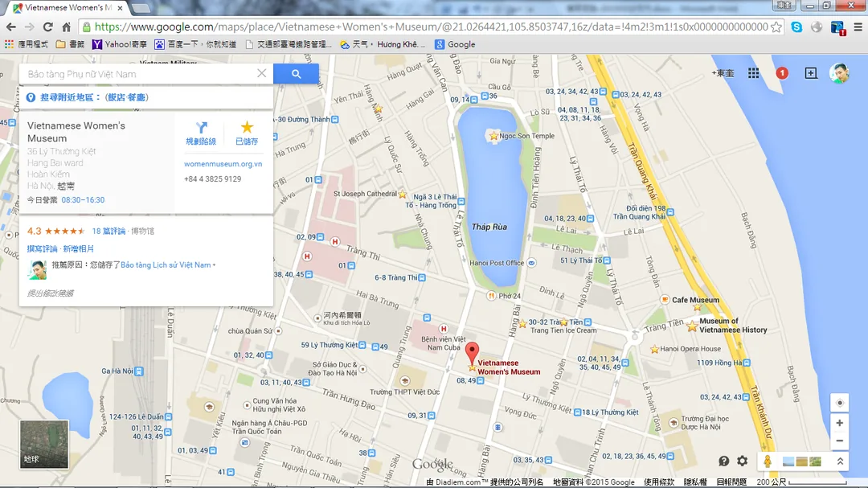Click the Ngoc Son Temple star marker

(493, 136)
